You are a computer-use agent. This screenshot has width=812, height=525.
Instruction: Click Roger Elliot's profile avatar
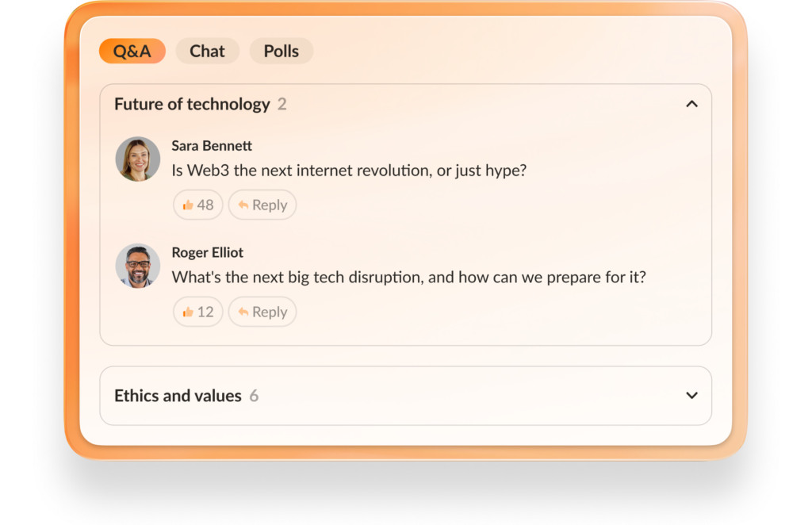(138, 266)
